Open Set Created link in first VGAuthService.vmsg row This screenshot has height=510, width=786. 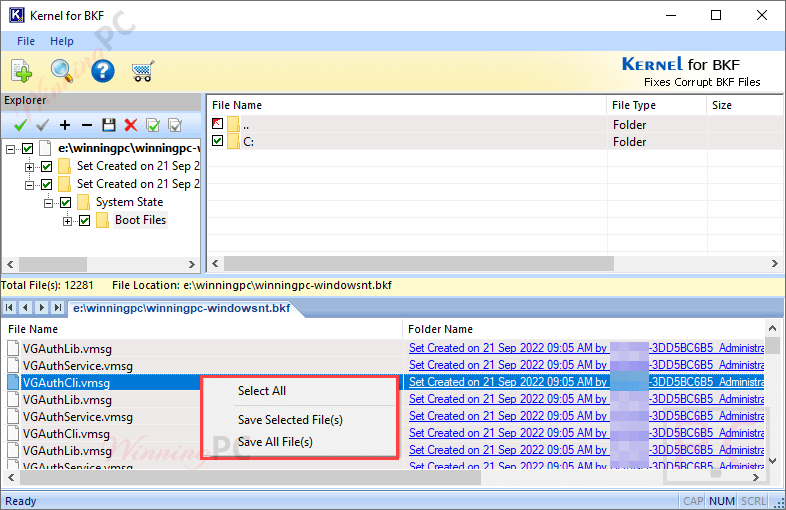(x=586, y=365)
